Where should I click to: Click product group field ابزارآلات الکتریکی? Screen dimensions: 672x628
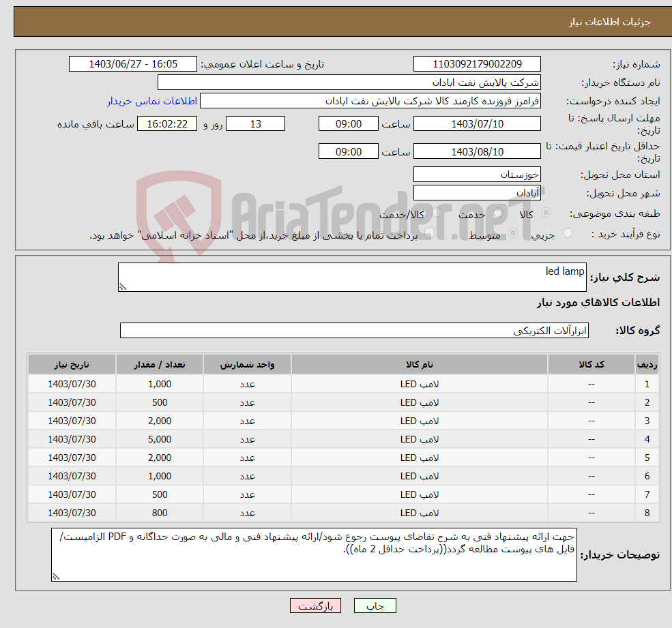click(x=355, y=330)
